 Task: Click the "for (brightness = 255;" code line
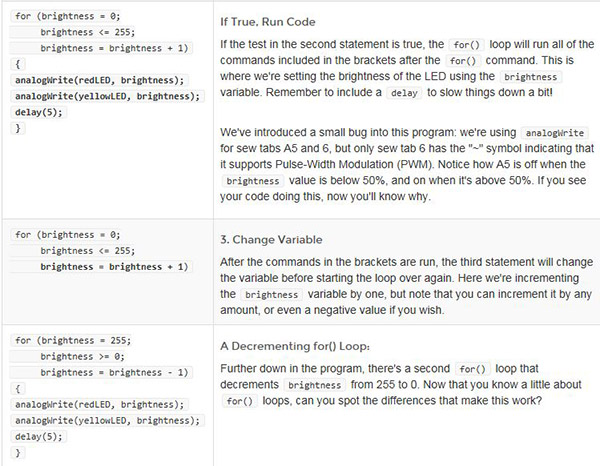click(73, 340)
